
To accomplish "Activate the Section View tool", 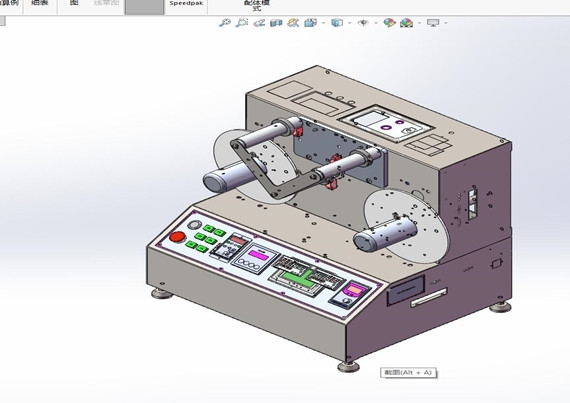I will 276,23.
